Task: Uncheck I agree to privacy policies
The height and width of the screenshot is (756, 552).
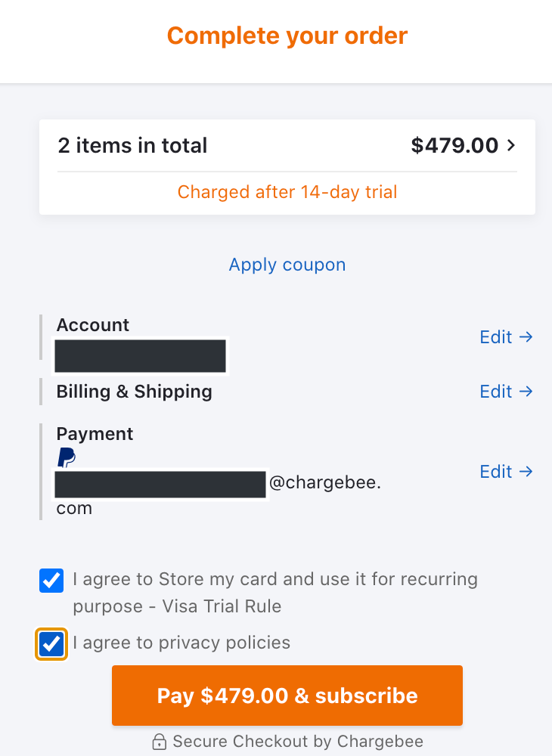Action: 51,643
